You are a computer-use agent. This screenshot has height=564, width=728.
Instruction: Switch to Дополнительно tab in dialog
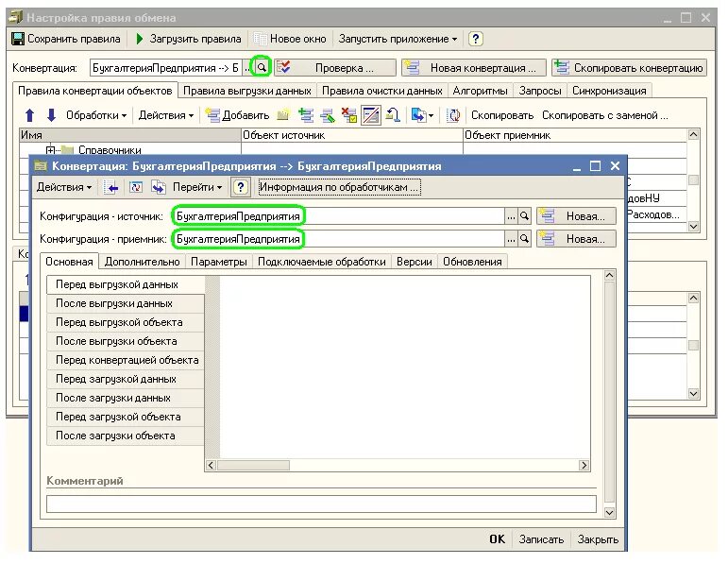pyautogui.click(x=142, y=262)
